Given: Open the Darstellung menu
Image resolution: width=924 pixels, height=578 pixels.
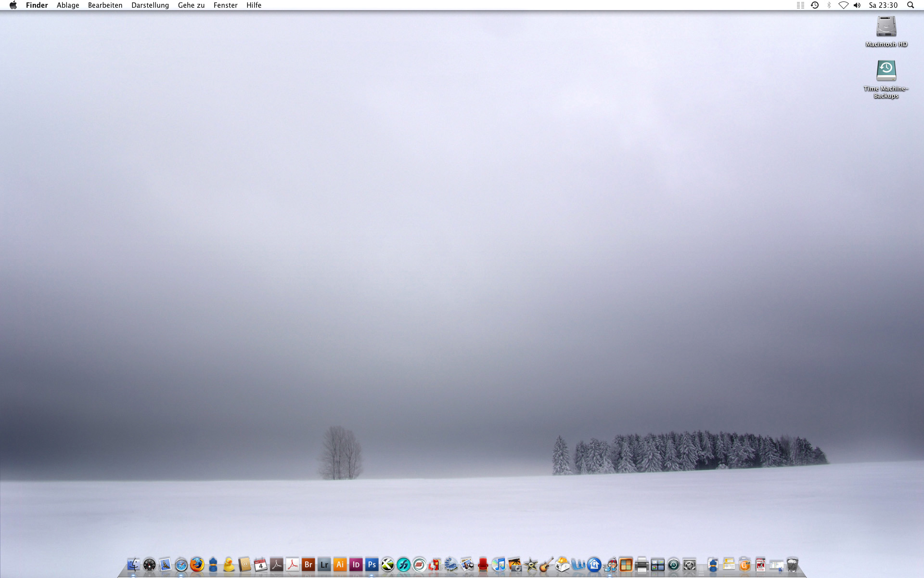Looking at the screenshot, I should (x=150, y=5).
